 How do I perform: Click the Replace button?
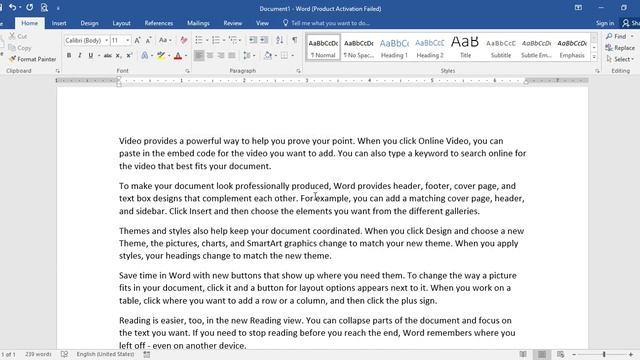pos(620,48)
